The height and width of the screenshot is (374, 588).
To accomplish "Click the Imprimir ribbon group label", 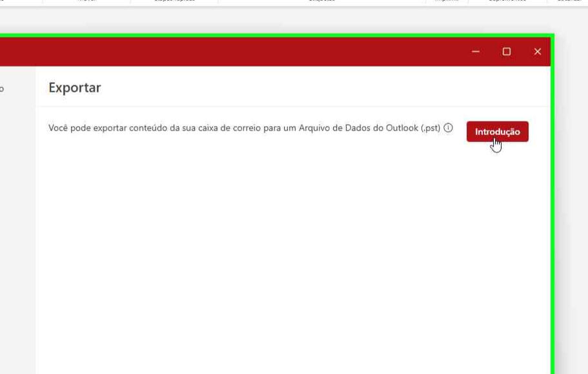I will [x=447, y=1].
